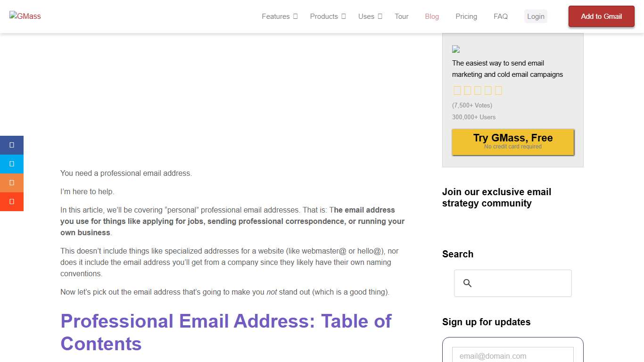Open the Login page
Image resolution: width=644 pixels, height=362 pixels.
coord(536,16)
